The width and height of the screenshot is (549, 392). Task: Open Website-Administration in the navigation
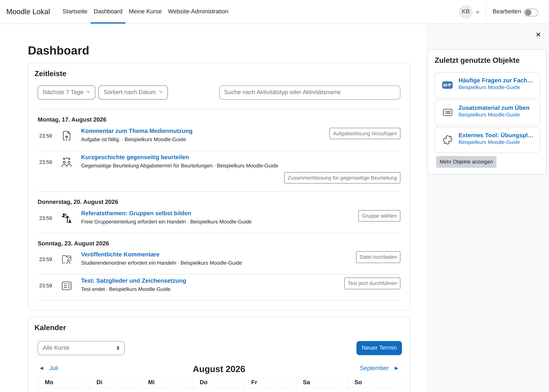click(x=198, y=12)
